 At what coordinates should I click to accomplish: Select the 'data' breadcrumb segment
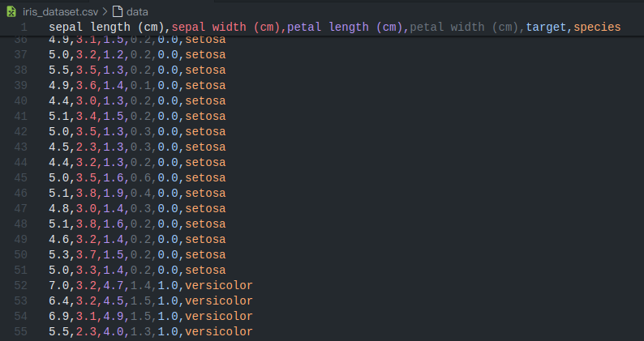point(137,12)
